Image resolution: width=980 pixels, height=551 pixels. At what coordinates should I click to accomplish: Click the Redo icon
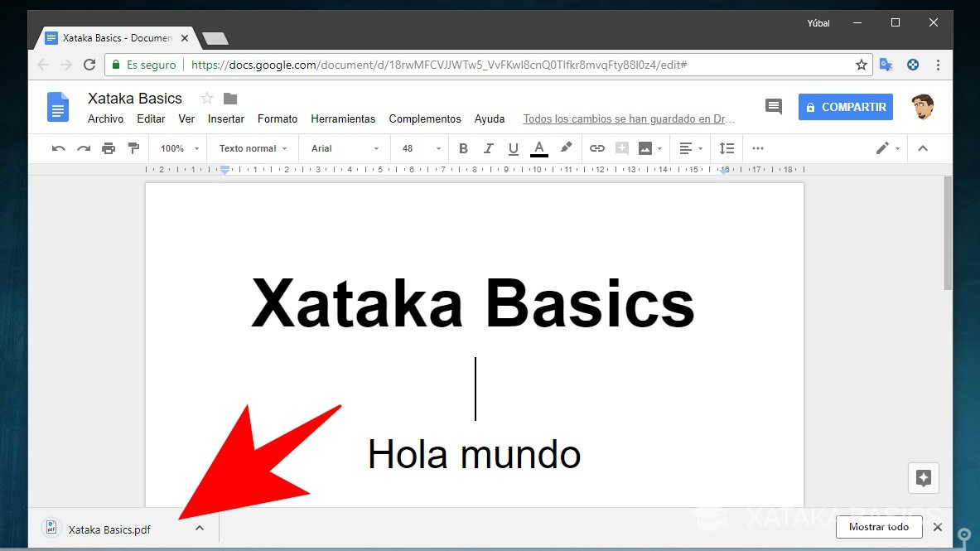coord(83,148)
